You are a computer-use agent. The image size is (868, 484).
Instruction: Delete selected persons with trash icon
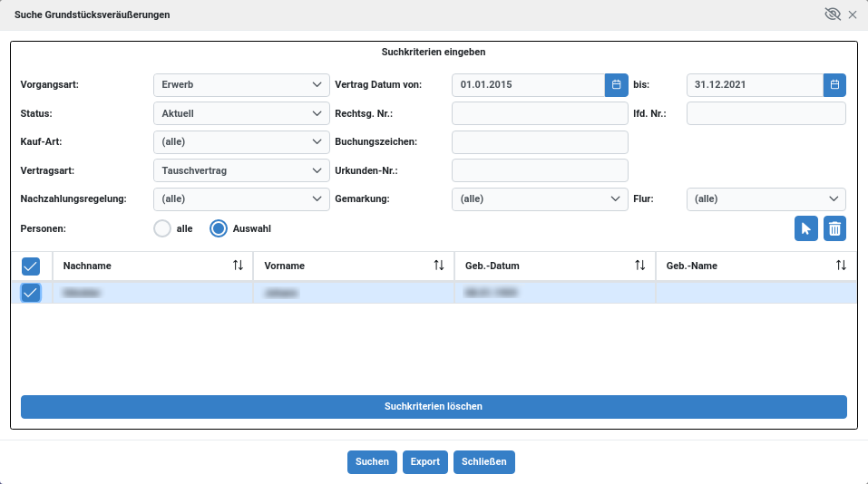pos(834,229)
